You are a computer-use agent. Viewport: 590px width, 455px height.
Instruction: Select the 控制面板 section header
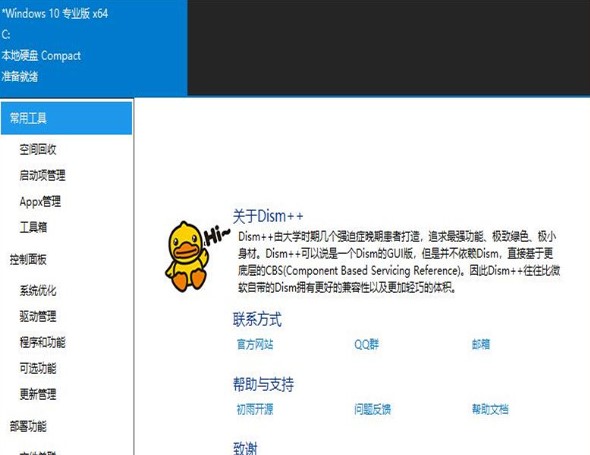pyautogui.click(x=28, y=259)
